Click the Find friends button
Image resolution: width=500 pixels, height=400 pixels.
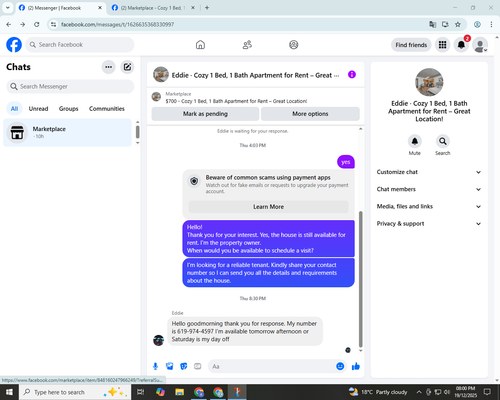[411, 45]
